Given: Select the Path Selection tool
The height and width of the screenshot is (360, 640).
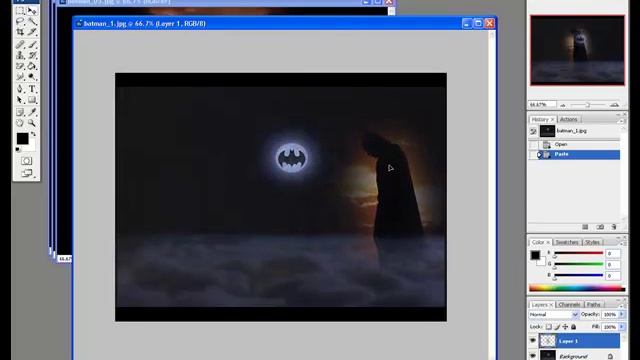Looking at the screenshot, I should [20, 100].
